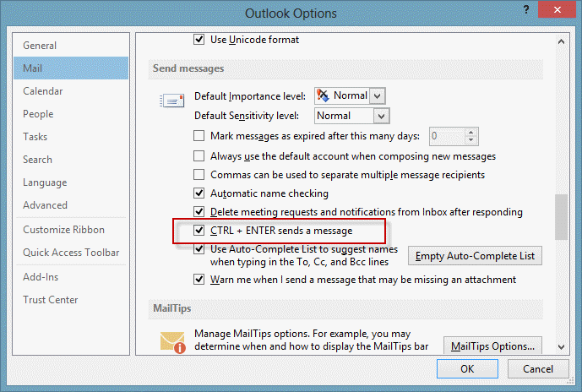
Task: Increase expiry days spinner up arrow
Action: (470, 132)
